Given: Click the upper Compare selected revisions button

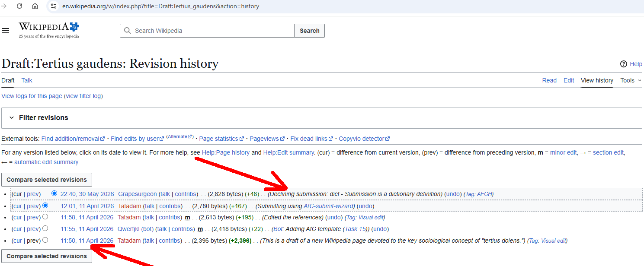Looking at the screenshot, I should point(47,180).
